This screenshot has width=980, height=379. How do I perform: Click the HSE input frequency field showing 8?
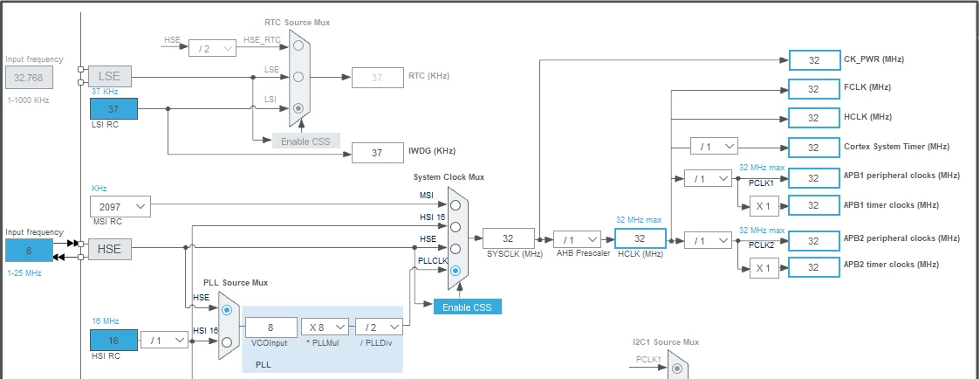point(29,250)
